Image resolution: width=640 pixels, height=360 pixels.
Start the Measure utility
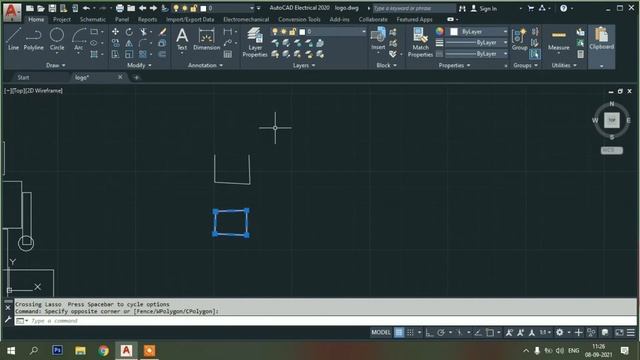(x=559, y=39)
